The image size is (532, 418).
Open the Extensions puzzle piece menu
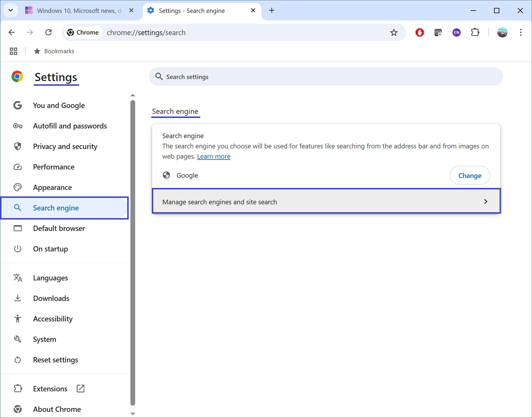pos(475,32)
